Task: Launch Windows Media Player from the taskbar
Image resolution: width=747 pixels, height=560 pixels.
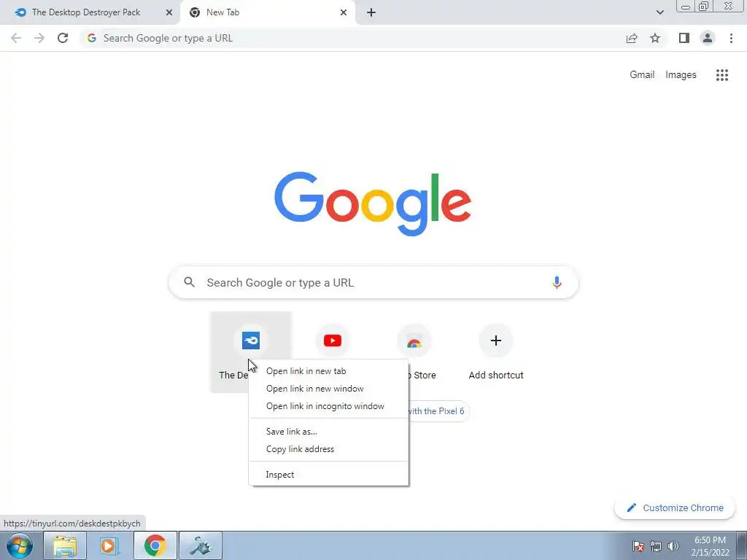Action: tap(109, 545)
